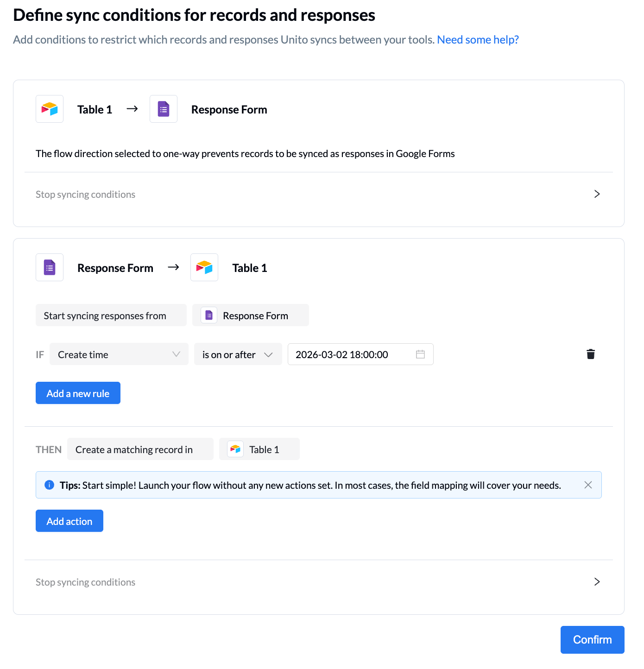Click Airtable icon beside second Table 1 header
This screenshot has width=644, height=669.
pos(204,267)
